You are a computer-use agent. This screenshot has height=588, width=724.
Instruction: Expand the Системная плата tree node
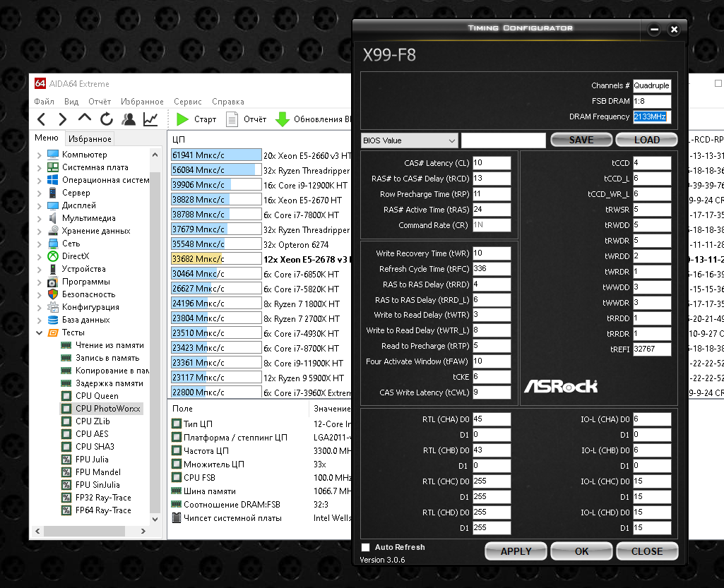(x=40, y=167)
